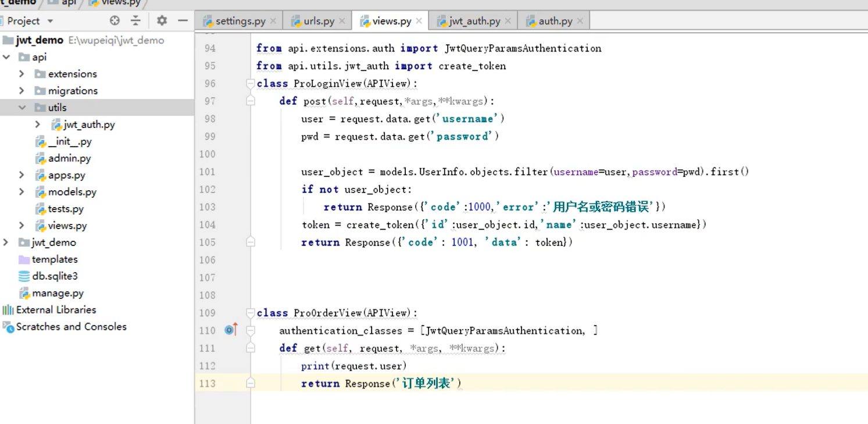Collapse the utils folder

click(x=22, y=108)
